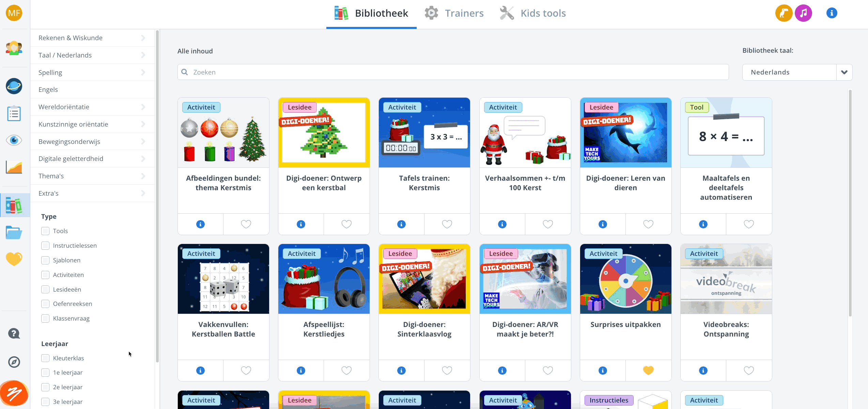The image size is (868, 409).
Task: Show info for Videobreaks: Ontspanning
Action: click(x=703, y=371)
